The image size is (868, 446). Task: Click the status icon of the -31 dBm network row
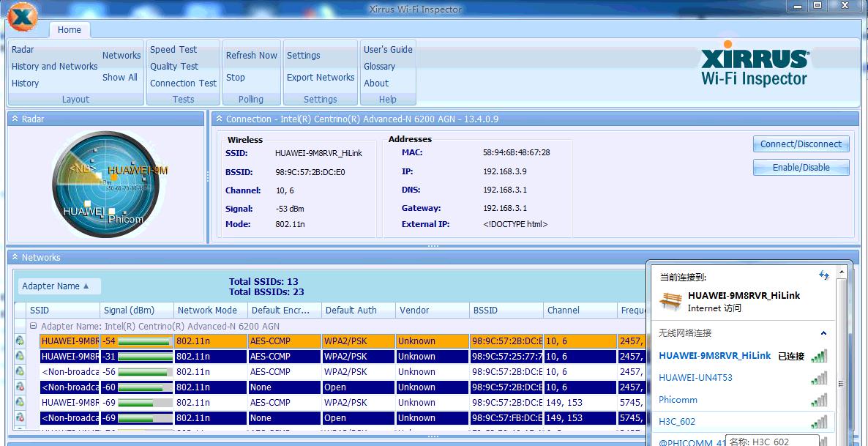tap(20, 356)
